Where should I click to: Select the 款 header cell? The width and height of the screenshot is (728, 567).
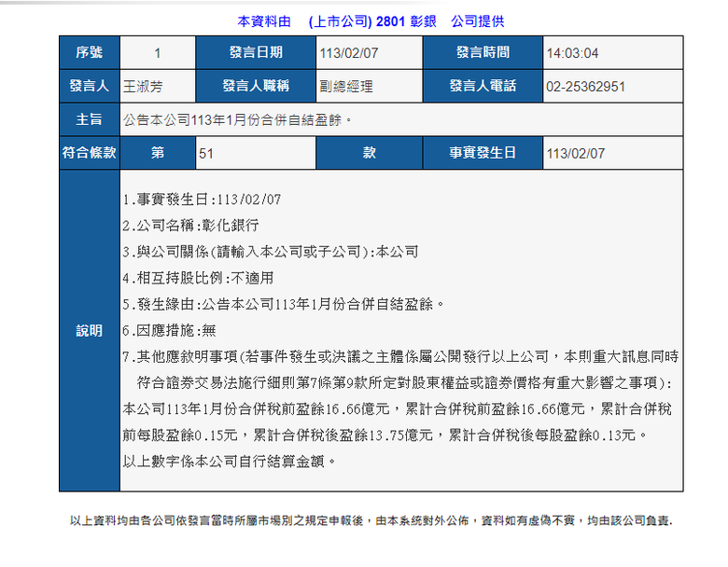[369, 153]
